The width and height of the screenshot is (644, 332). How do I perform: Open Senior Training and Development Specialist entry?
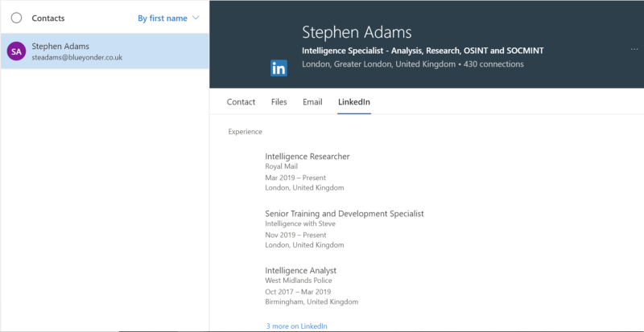[x=344, y=213]
